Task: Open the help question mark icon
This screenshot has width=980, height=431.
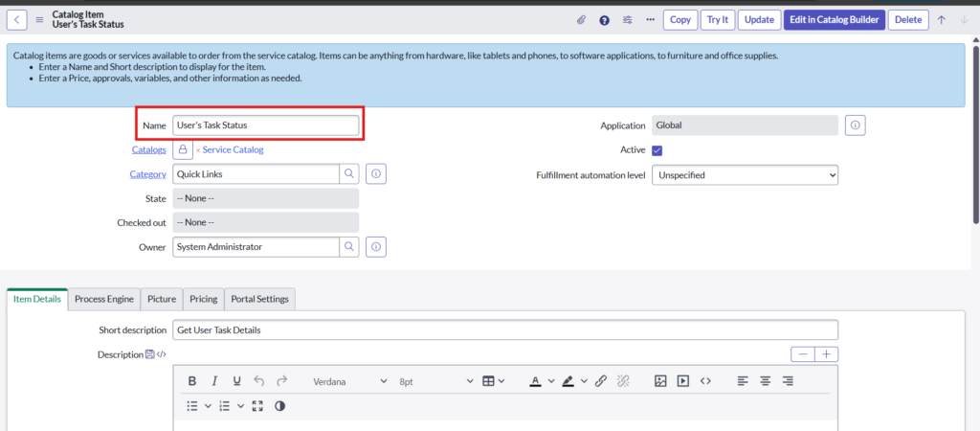Action: [x=604, y=20]
